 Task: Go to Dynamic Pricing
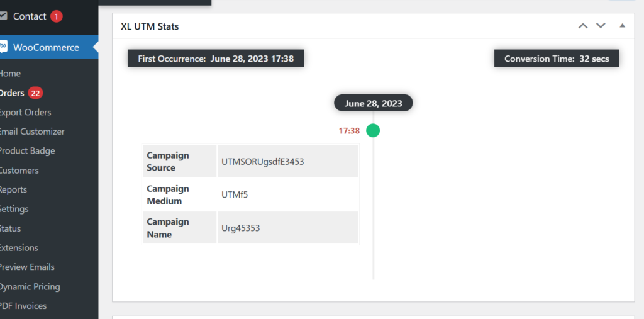pyautogui.click(x=30, y=286)
